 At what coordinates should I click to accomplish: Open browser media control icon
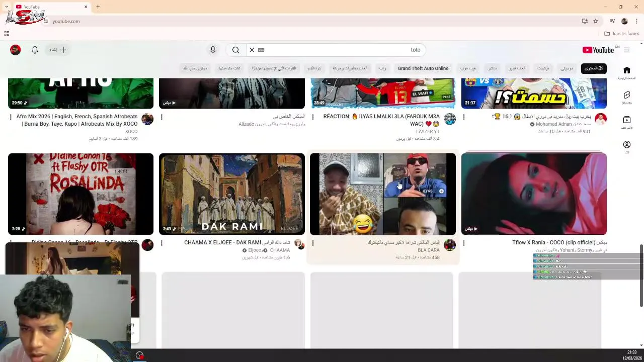click(x=612, y=21)
